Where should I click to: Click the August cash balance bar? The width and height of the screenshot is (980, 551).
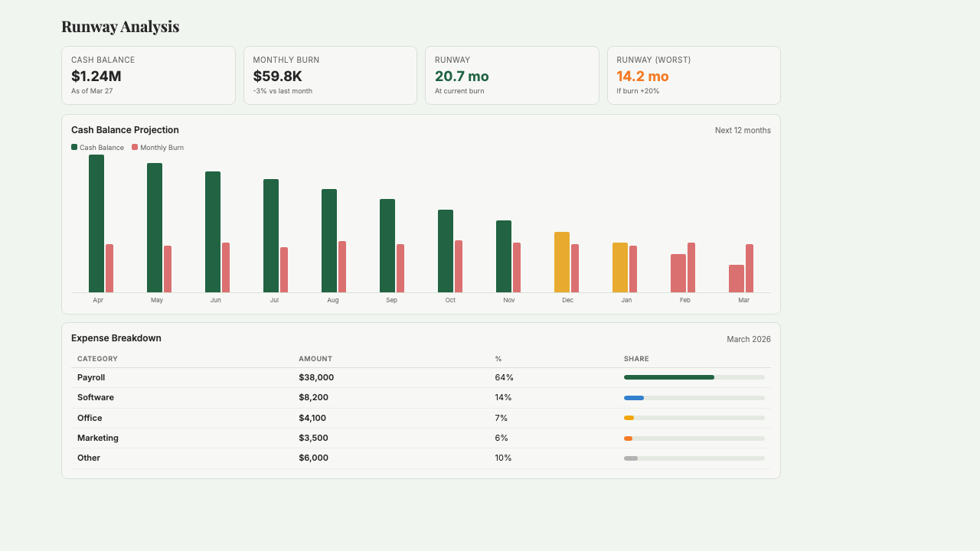[x=329, y=240]
